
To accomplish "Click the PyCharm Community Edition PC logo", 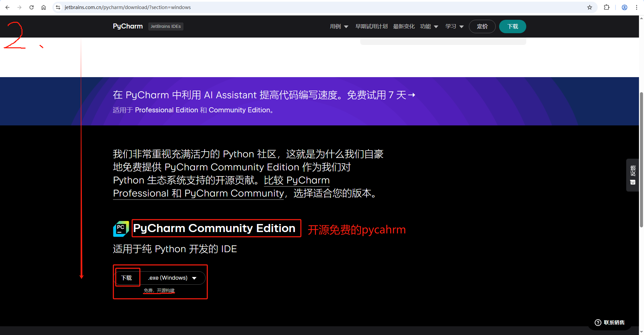I will [x=121, y=229].
